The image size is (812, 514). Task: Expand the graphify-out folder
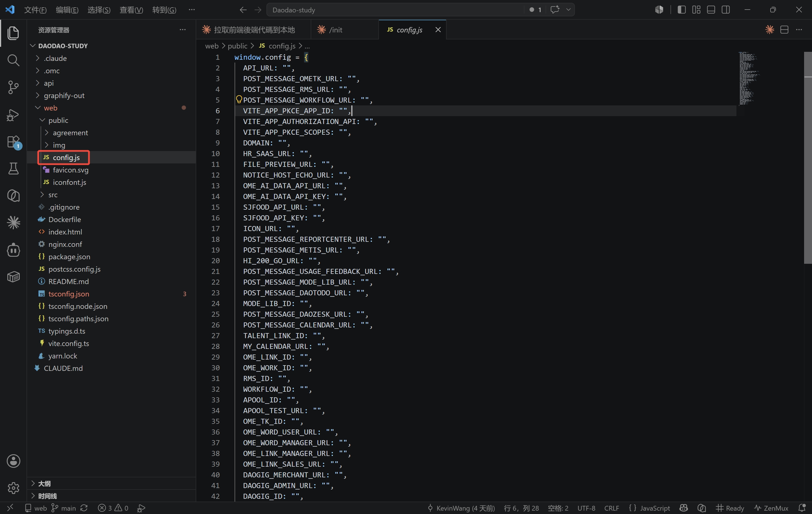(x=111, y=95)
